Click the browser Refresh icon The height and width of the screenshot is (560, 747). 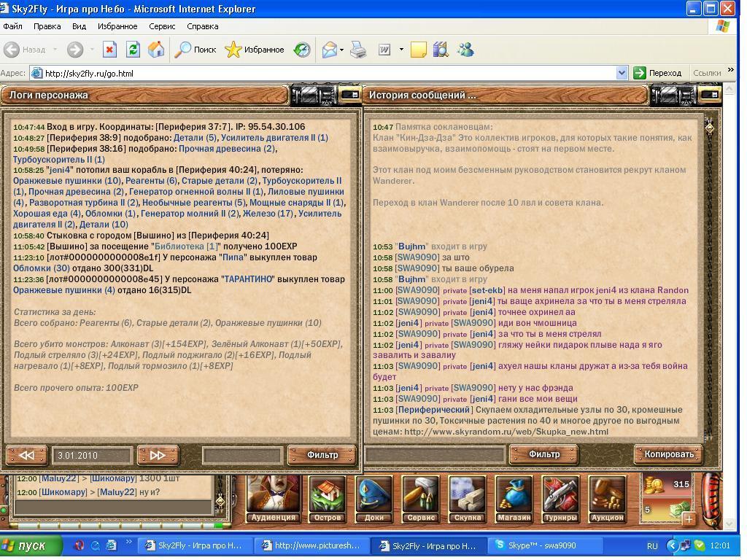(133, 50)
